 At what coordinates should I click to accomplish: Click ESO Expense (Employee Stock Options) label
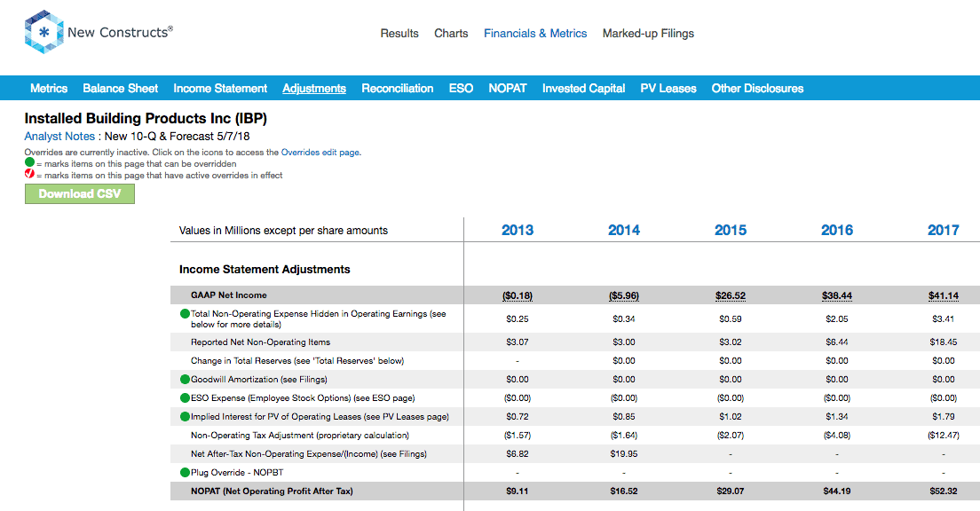(x=303, y=398)
